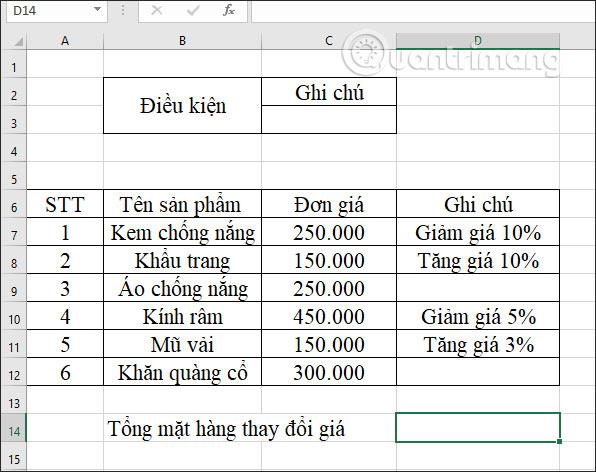Select the cell containing Giảm giá 5%
Screen dimensions: 596x472
tap(478, 316)
